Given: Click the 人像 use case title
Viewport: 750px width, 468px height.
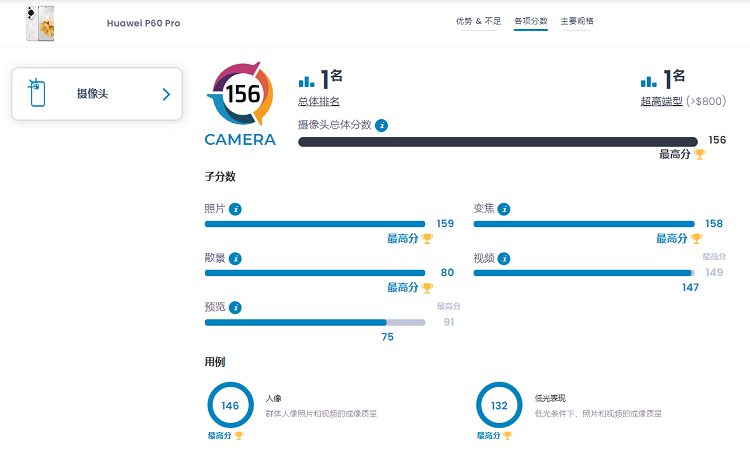Looking at the screenshot, I should point(274,398).
